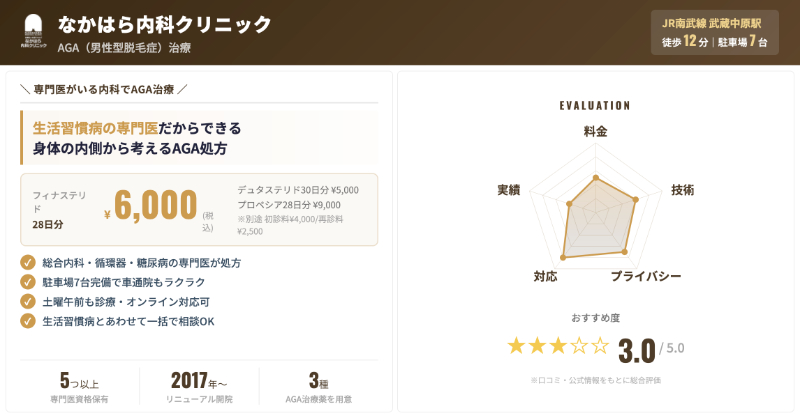Click the 料金 label on radar chart
The width and height of the screenshot is (800, 418).
point(595,132)
